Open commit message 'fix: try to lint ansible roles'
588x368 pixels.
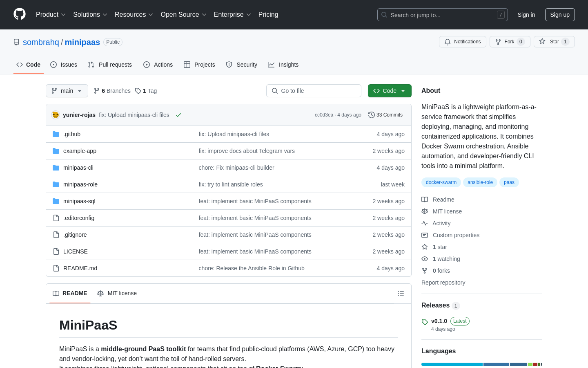[x=231, y=184]
